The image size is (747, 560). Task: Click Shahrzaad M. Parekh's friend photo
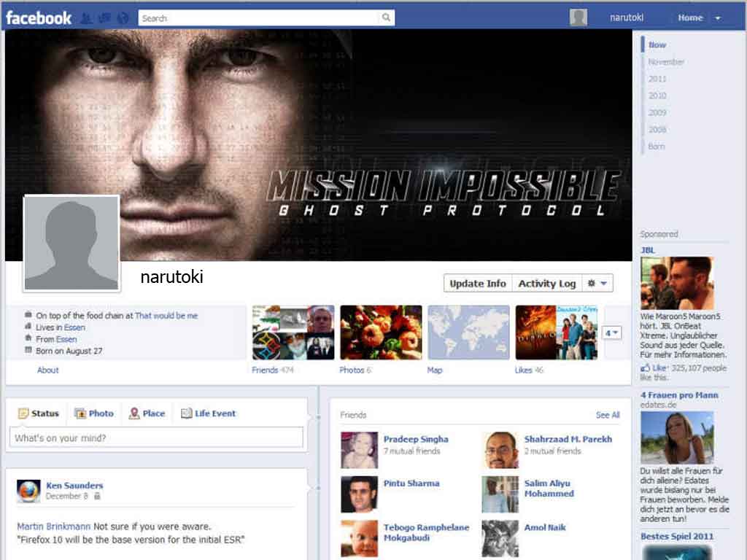(500, 450)
